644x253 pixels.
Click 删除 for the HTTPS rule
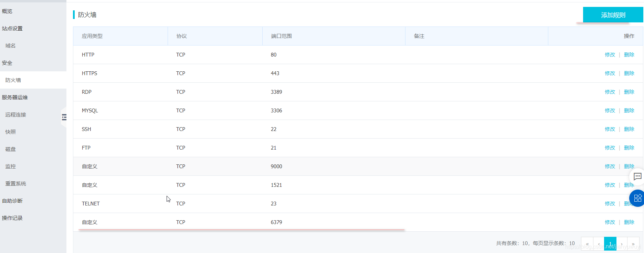click(x=629, y=73)
